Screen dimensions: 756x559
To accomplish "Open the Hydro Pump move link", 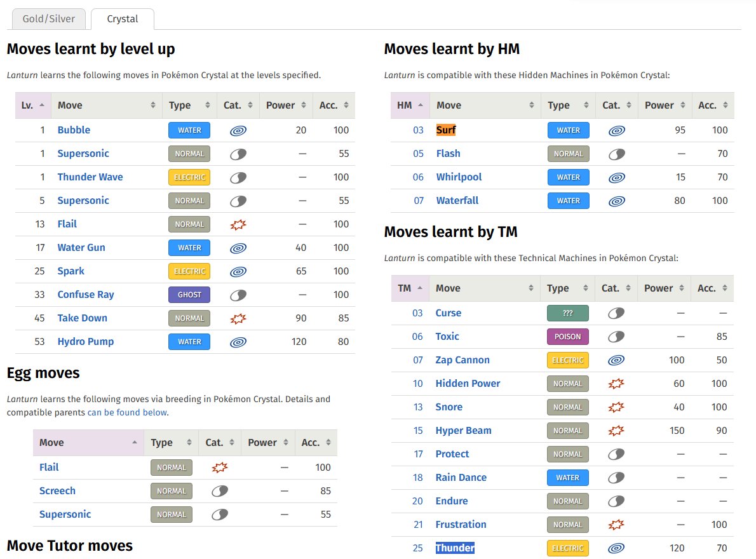I will [86, 342].
